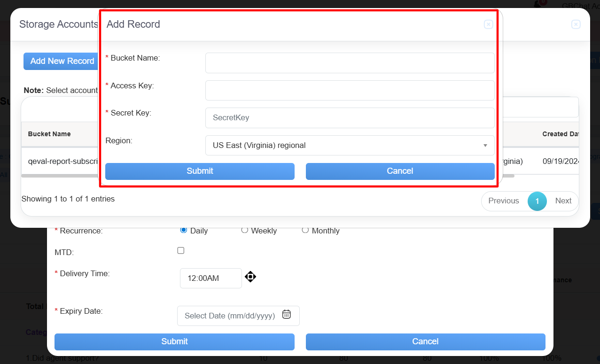Open the Region dropdown
The image size is (600, 364).
pyautogui.click(x=350, y=145)
